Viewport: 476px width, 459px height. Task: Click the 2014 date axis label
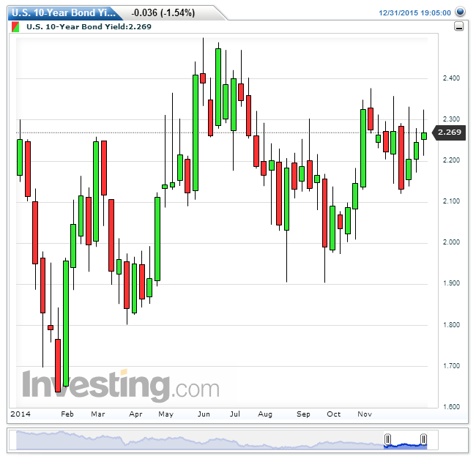(21, 414)
